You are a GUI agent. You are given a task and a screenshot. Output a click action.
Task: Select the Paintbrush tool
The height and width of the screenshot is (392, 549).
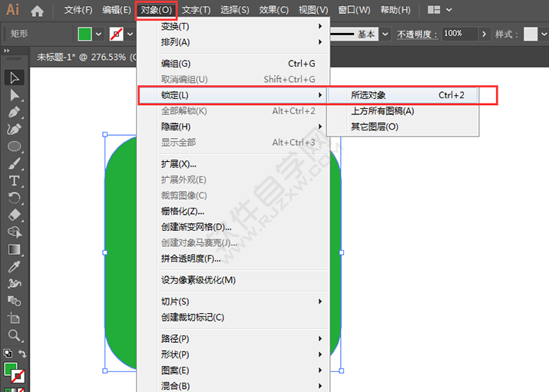[14, 163]
